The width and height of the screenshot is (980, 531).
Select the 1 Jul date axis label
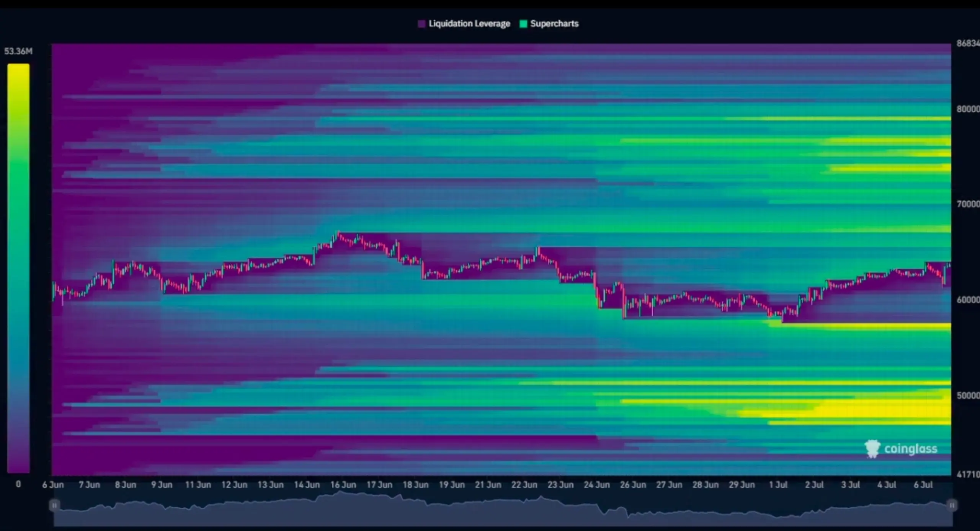pos(778,485)
